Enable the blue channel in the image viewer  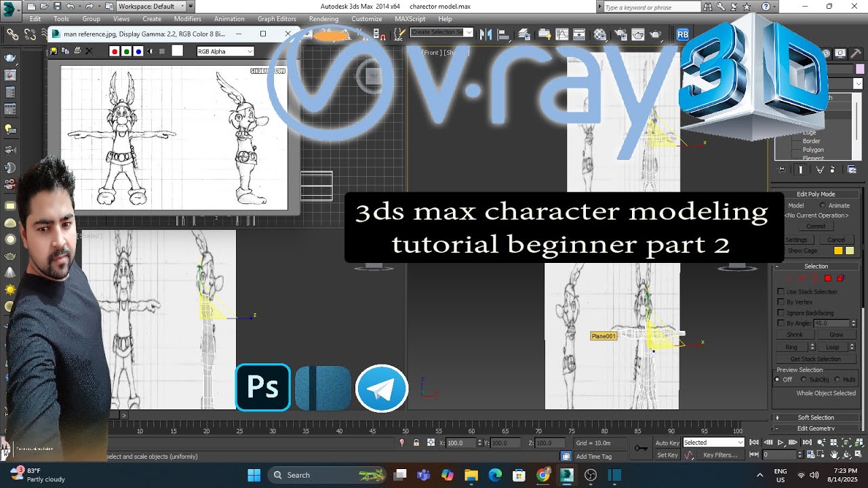pos(138,52)
